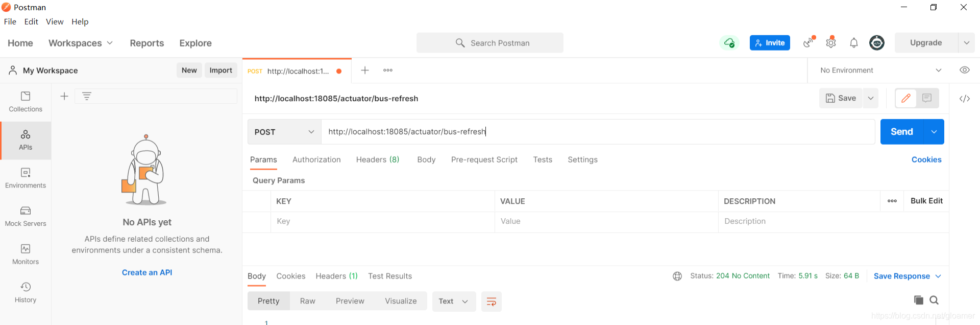
Task: Click the request URL input field
Action: (598, 132)
